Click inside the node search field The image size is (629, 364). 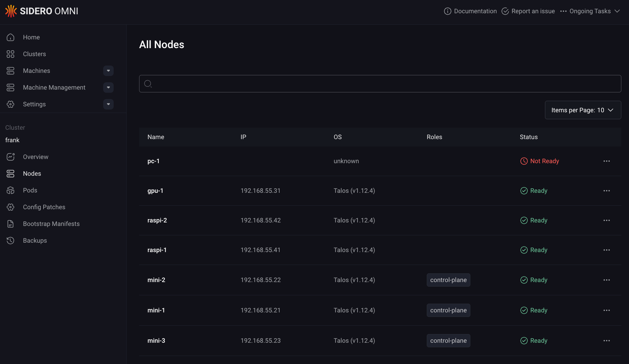[380, 84]
